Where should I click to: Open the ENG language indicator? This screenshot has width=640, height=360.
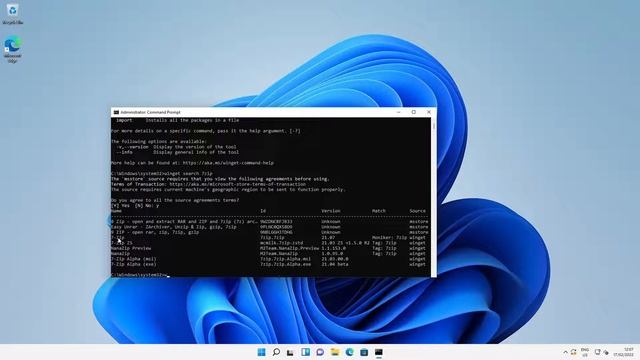coord(584,352)
